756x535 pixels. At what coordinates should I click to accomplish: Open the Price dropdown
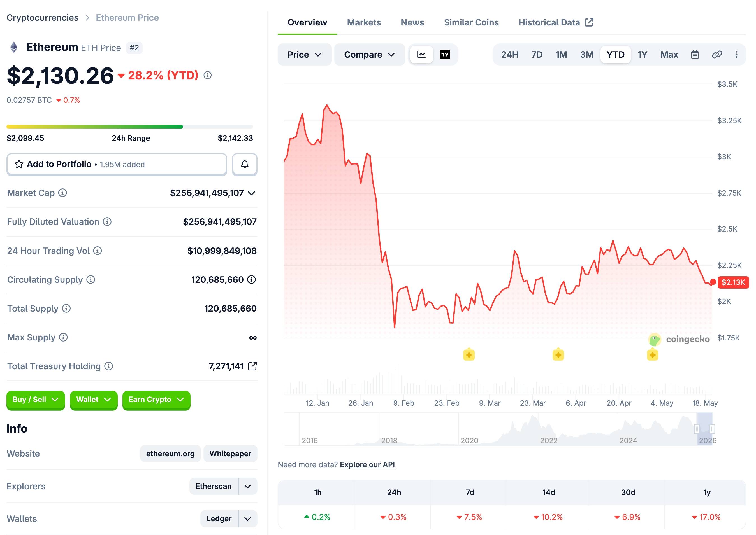[304, 54]
